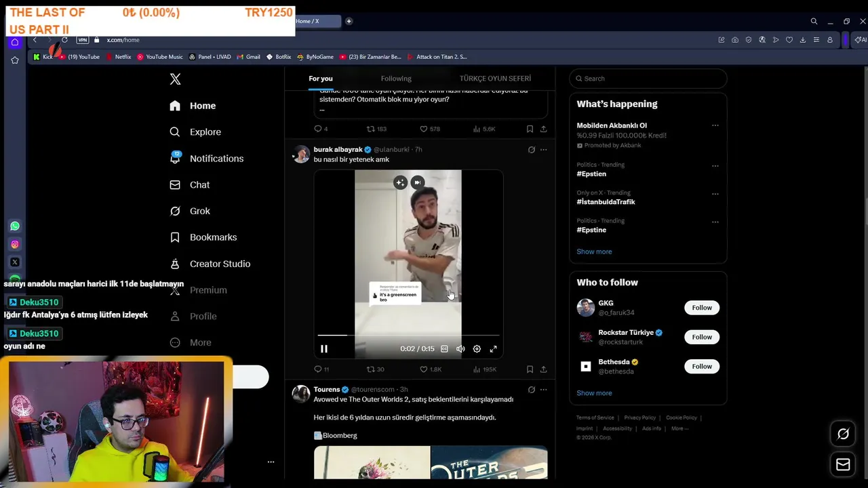Image resolution: width=868 pixels, height=488 pixels.
Task: Open the floating Messages envelope button
Action: coord(843,464)
